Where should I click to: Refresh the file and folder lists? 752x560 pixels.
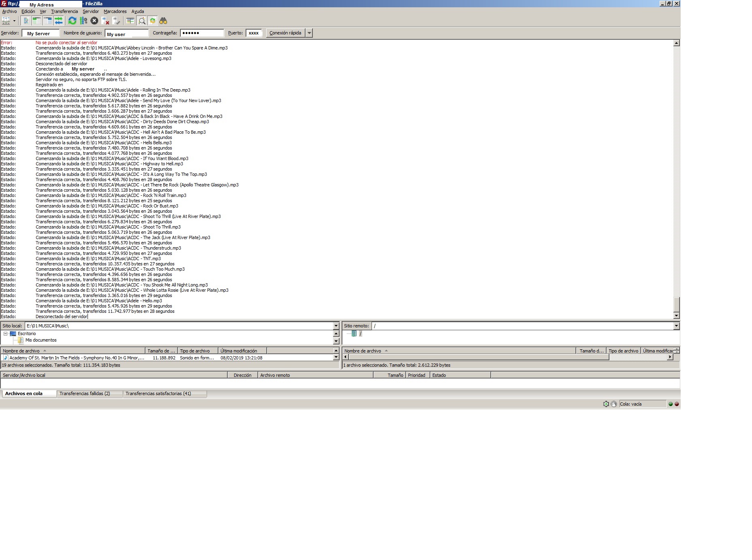(72, 21)
